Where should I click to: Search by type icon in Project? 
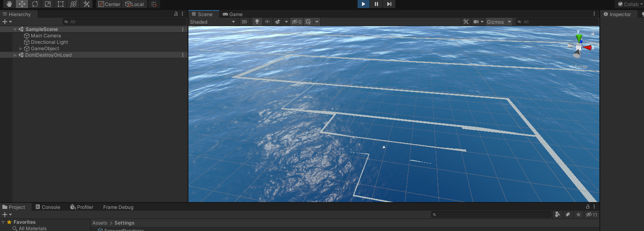pos(557,215)
